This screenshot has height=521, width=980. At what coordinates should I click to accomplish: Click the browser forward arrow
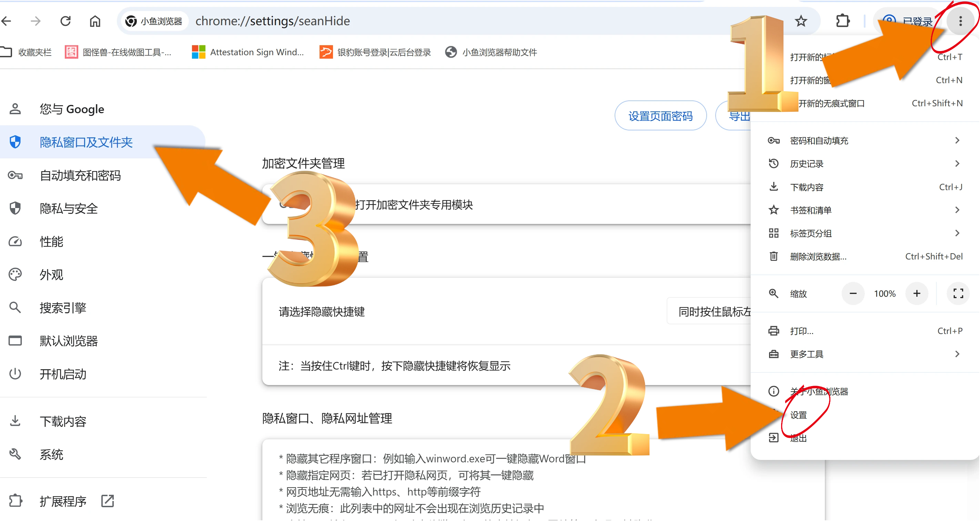(x=36, y=21)
